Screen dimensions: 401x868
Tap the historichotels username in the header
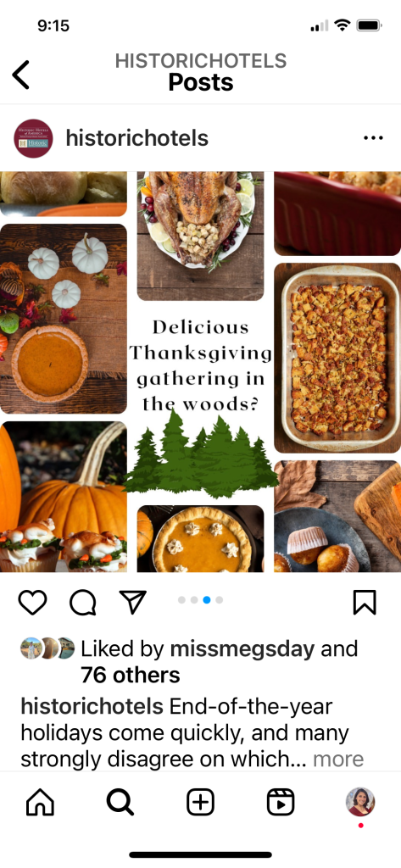[136, 138]
